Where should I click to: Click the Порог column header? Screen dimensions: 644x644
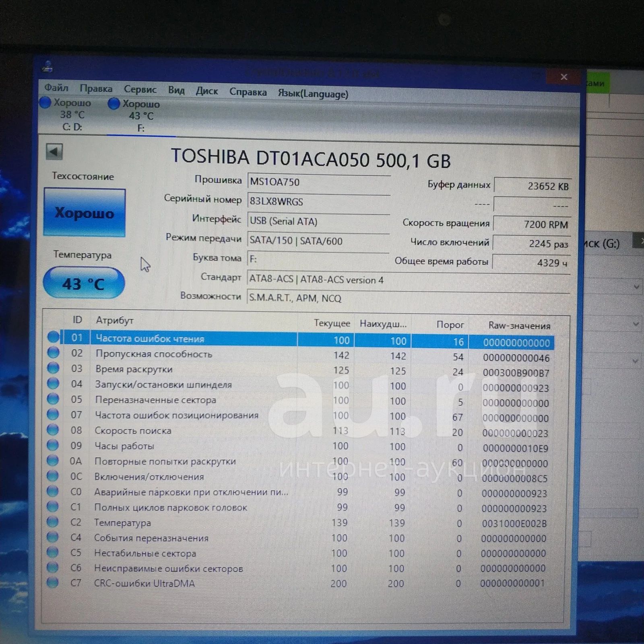450,325
